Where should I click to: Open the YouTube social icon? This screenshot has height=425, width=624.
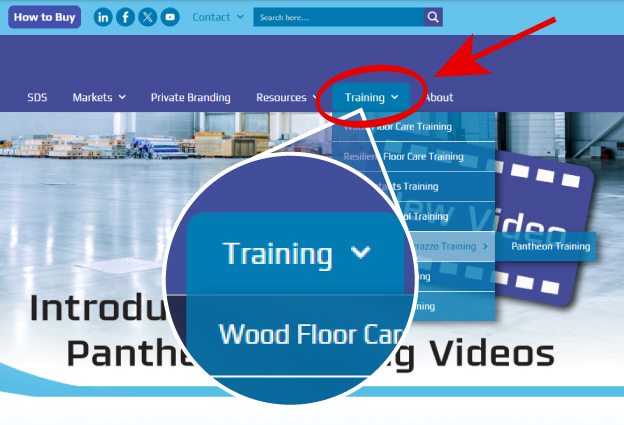point(170,18)
